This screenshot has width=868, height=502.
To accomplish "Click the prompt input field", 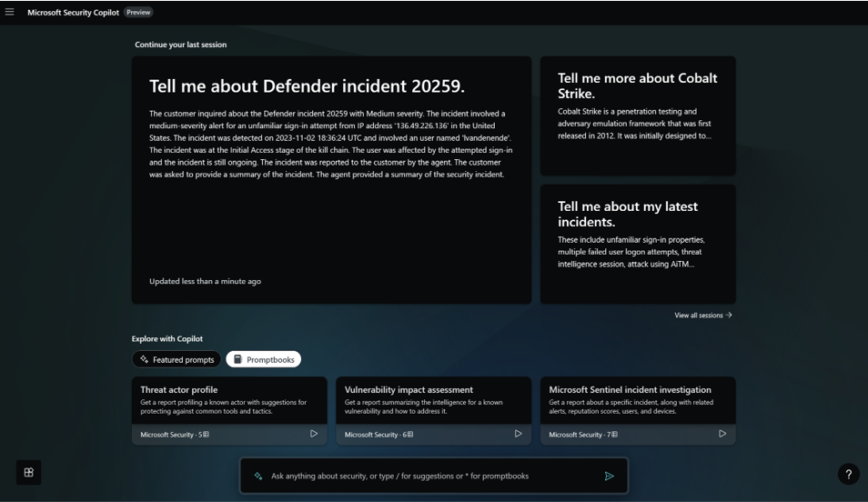I will click(434, 476).
